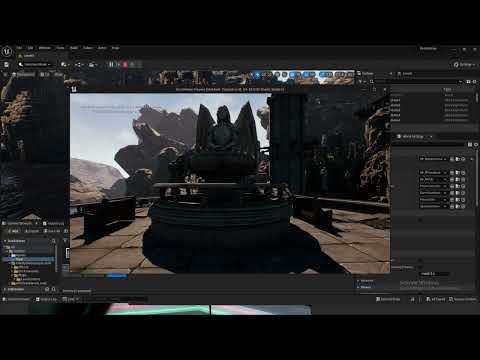Open the Window menu
480x360 pixels.
pos(45,48)
